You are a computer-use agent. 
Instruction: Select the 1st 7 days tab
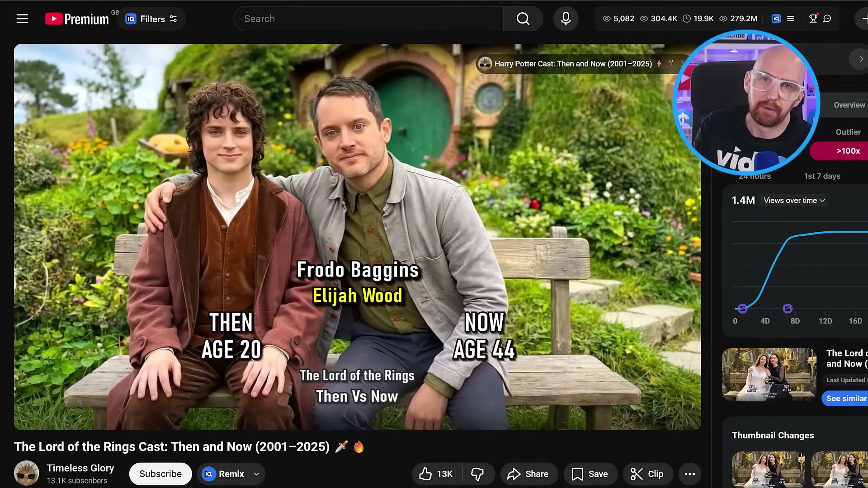[x=822, y=176]
